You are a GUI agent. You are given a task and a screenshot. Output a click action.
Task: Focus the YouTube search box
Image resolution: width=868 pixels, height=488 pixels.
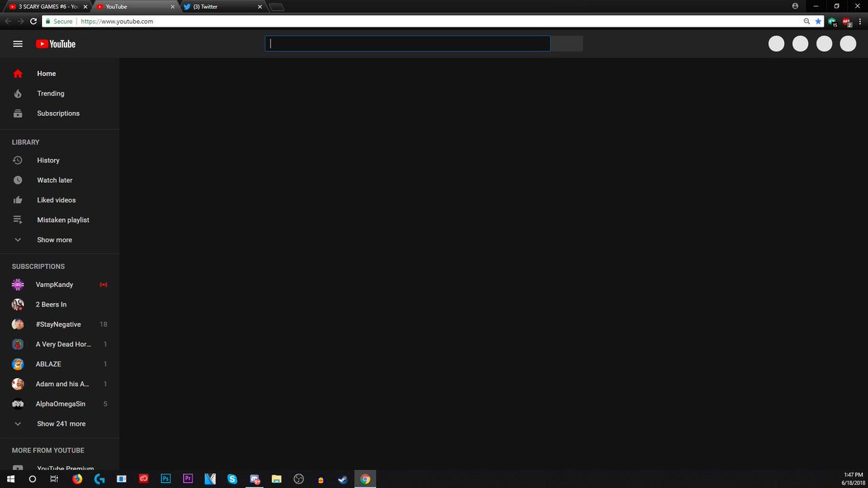tap(407, 43)
